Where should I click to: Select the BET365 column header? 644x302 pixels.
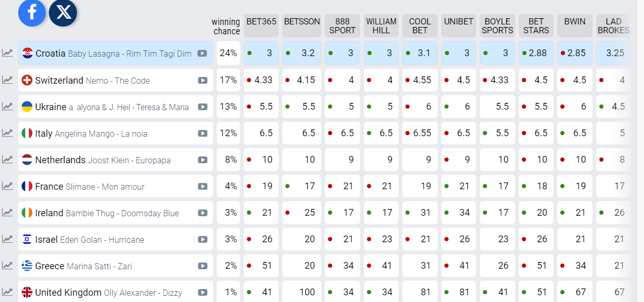coord(261,22)
